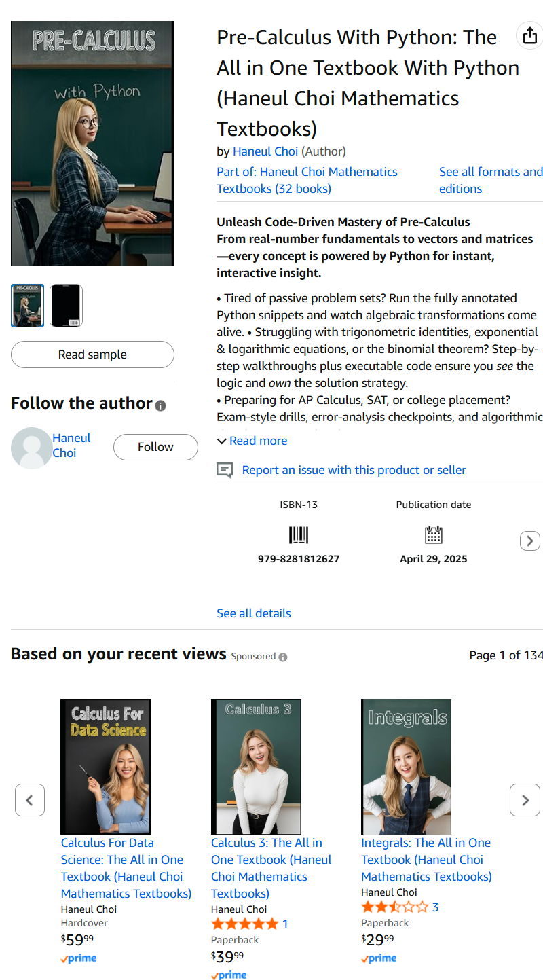The width and height of the screenshot is (543, 980).
Task: Expand the description with Read more
Action: 252,441
